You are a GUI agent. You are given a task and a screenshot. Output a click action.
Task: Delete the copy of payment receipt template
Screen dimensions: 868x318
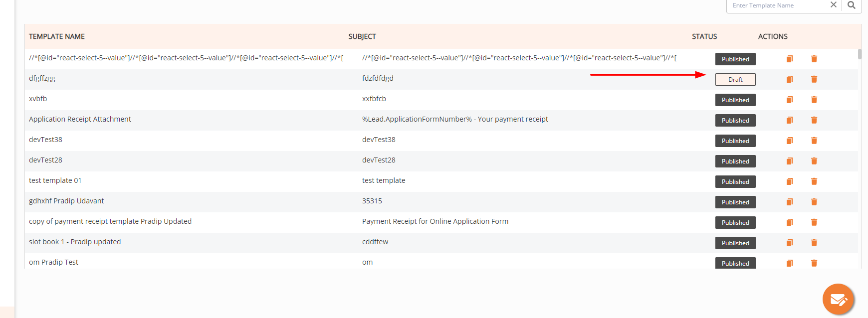pyautogui.click(x=814, y=222)
